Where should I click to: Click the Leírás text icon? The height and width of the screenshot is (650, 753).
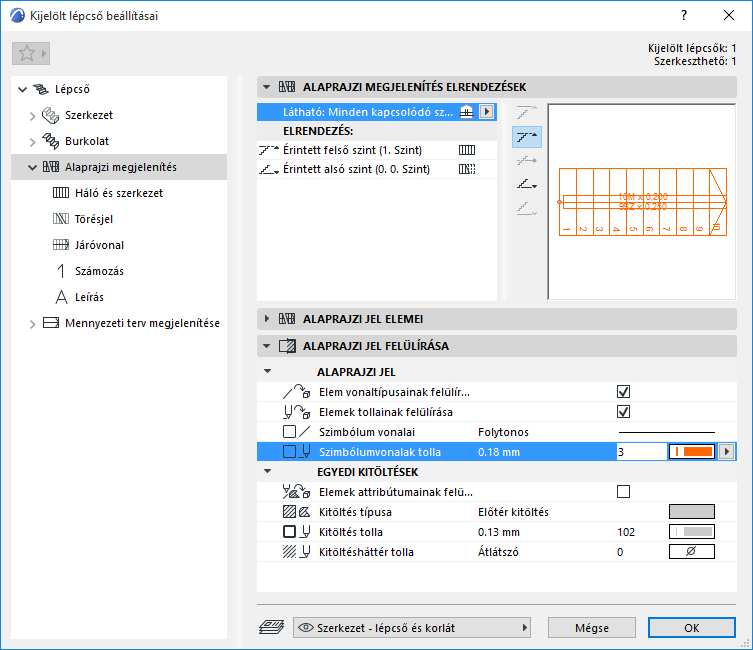click(x=61, y=297)
